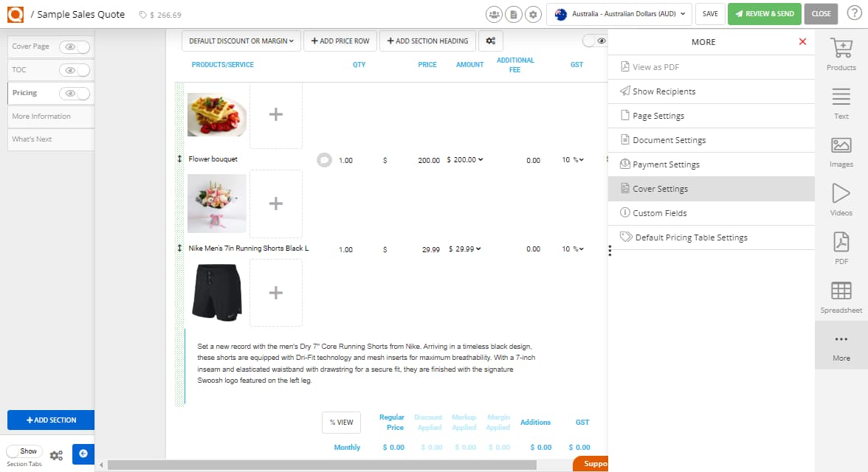Screen dimensions: 868x472
Task: Click the Review & Send button
Action: pos(764,13)
